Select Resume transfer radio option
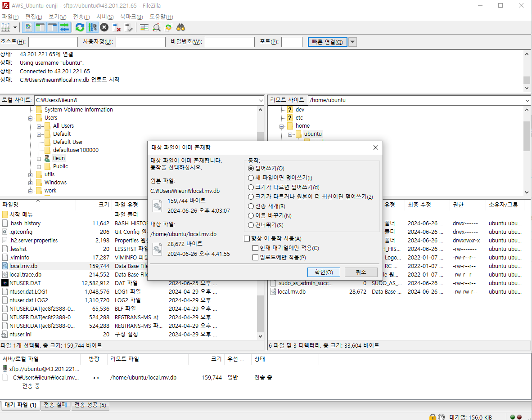532x420 pixels. pyautogui.click(x=251, y=206)
